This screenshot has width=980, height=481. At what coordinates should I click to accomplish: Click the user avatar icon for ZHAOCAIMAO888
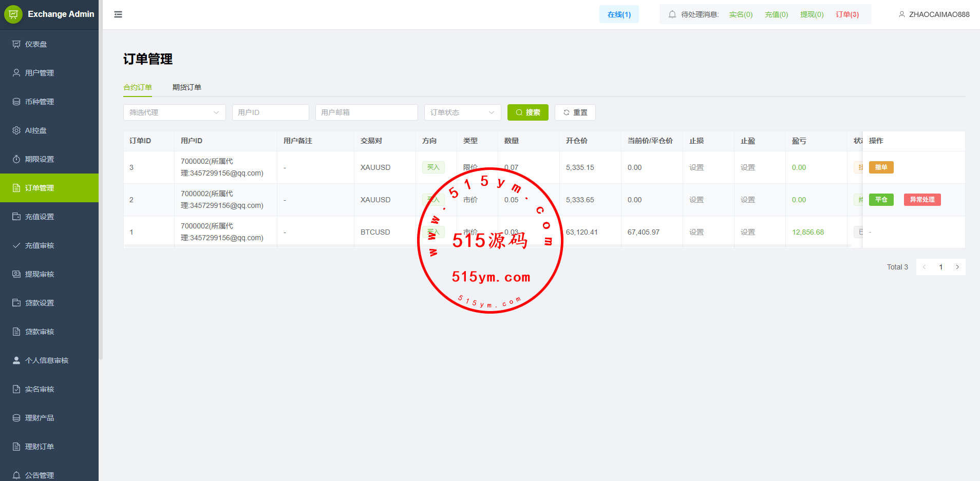click(x=901, y=14)
